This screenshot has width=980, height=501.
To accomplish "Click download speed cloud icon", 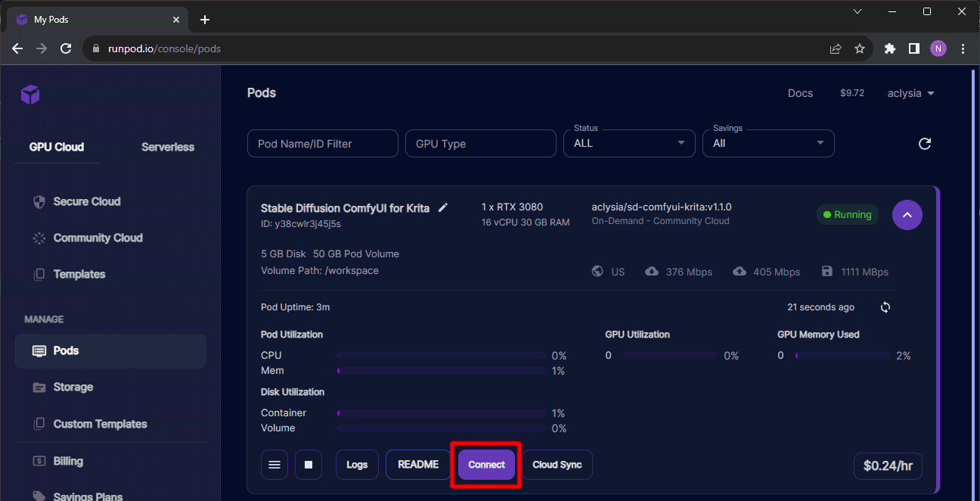I will (x=652, y=272).
